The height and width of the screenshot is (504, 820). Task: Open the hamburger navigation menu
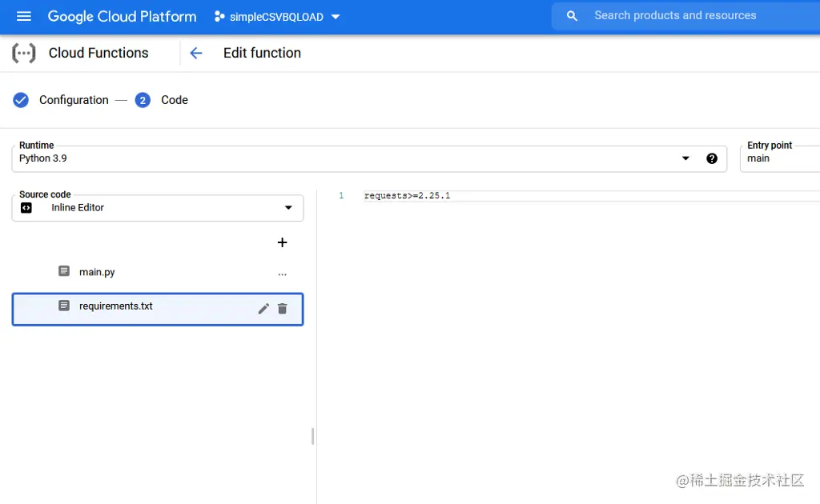coord(24,16)
